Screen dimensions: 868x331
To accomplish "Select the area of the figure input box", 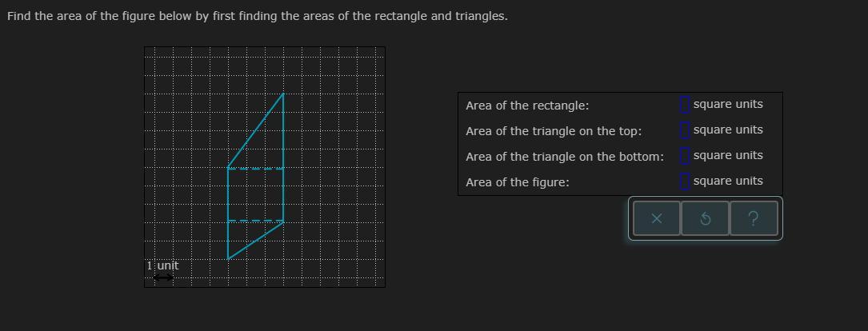I will [684, 181].
